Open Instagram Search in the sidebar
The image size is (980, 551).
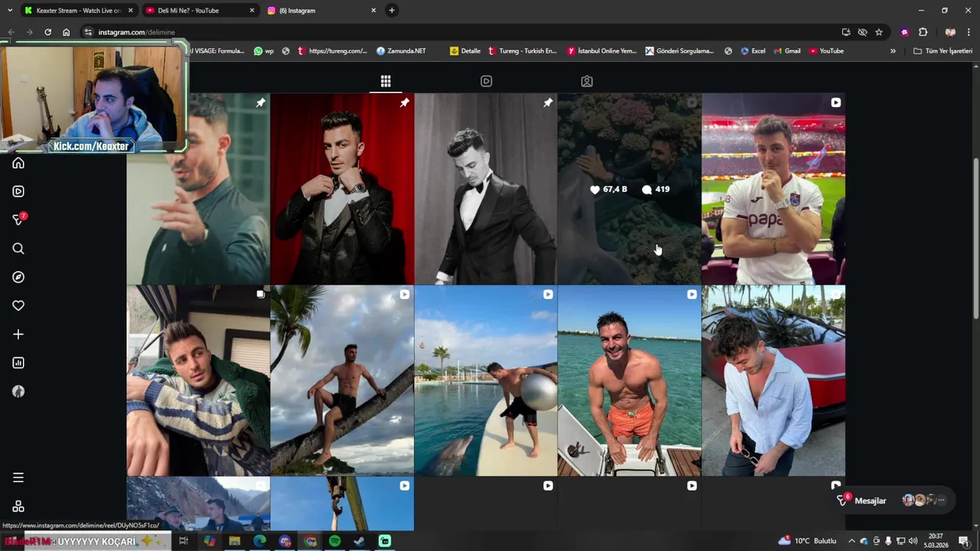tap(18, 249)
